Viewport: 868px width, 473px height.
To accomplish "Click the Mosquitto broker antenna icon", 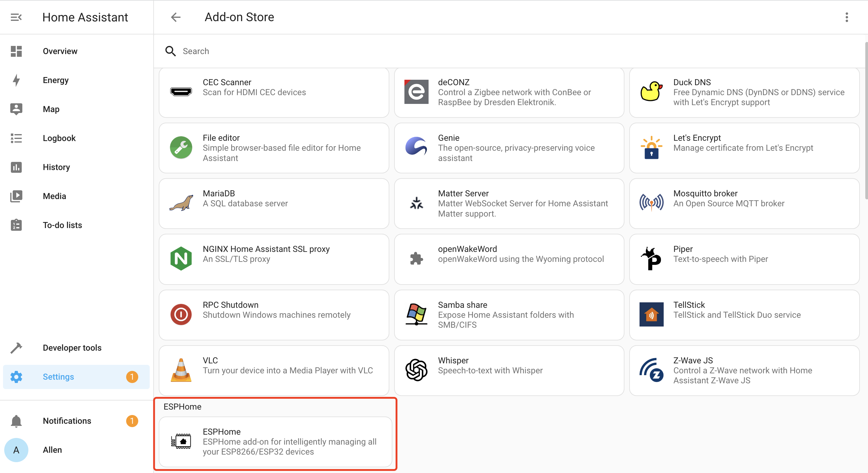I will pos(651,203).
